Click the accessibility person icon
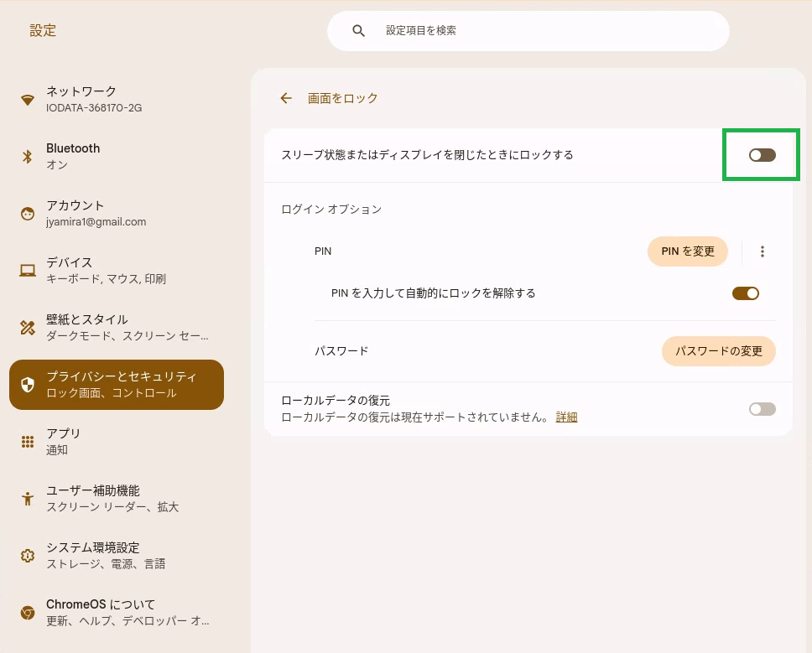812x653 pixels. (28, 498)
